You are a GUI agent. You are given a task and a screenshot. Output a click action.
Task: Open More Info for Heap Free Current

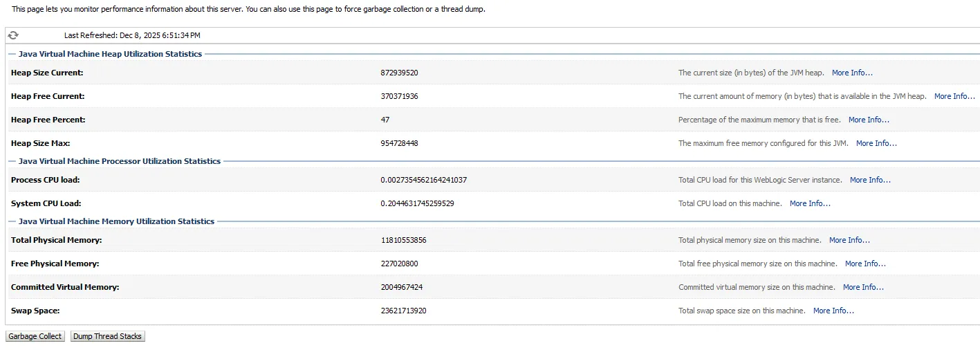click(x=954, y=96)
